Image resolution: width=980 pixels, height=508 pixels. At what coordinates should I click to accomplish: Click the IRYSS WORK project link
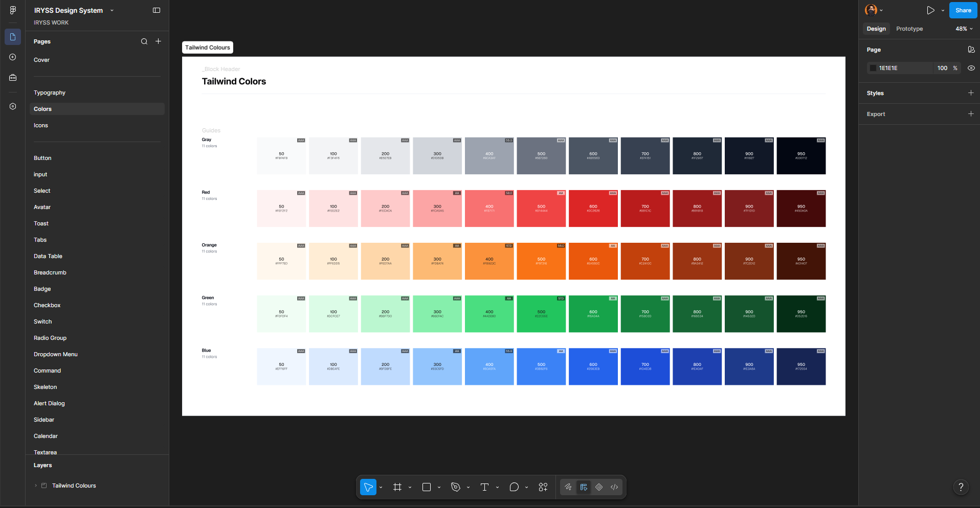coord(51,22)
